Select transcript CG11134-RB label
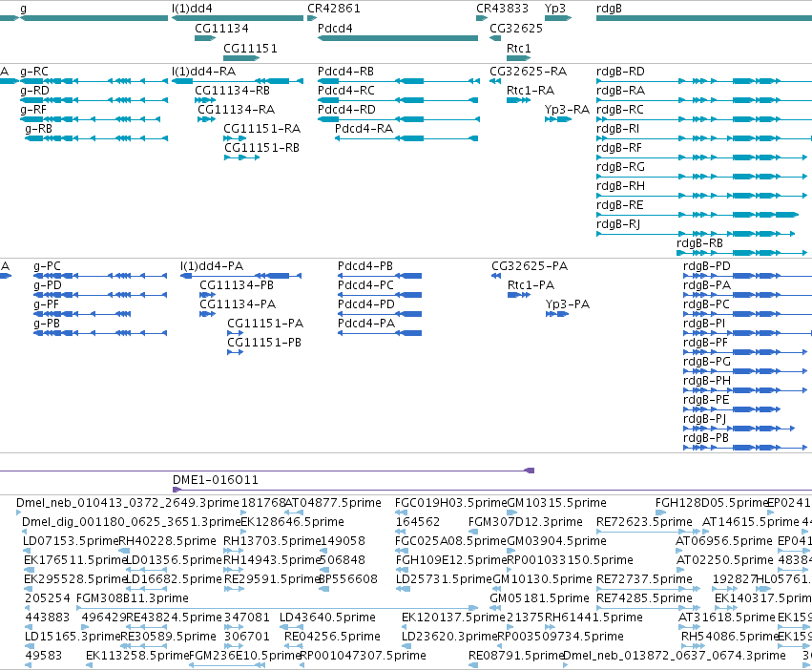 tap(232, 90)
